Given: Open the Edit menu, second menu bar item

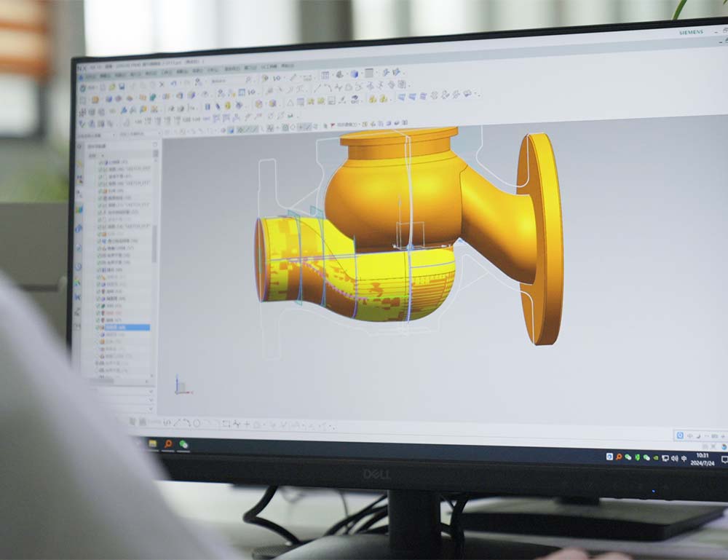Looking at the screenshot, I should coord(105,75).
